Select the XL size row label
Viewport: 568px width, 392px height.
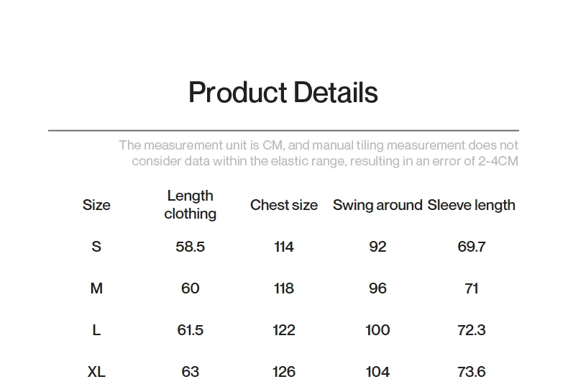pos(96,372)
